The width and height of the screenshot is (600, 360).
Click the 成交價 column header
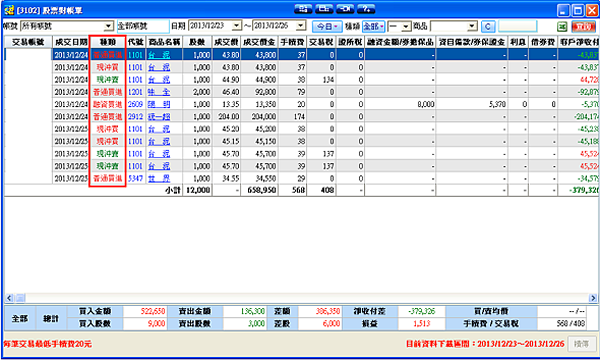[x=226, y=42]
